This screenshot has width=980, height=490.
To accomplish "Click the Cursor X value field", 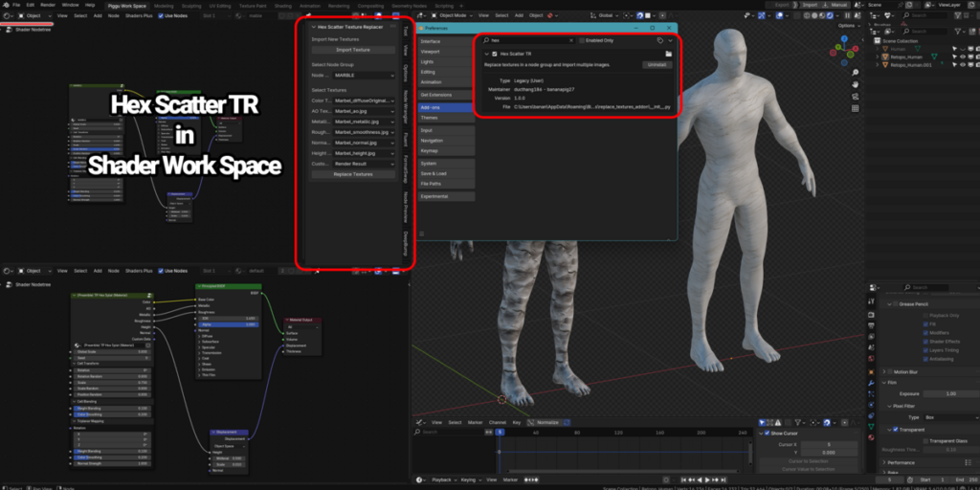I will [x=829, y=444].
